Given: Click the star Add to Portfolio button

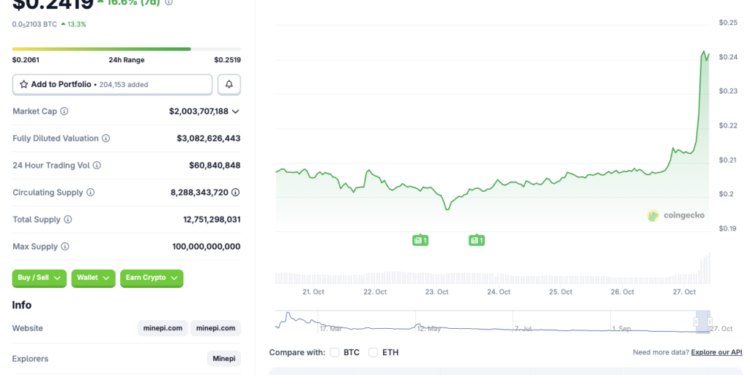Looking at the screenshot, I should tap(112, 85).
